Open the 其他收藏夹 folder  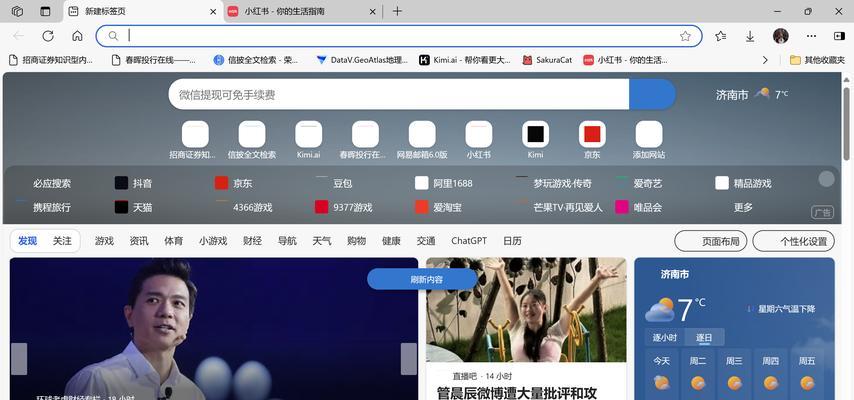tap(817, 60)
